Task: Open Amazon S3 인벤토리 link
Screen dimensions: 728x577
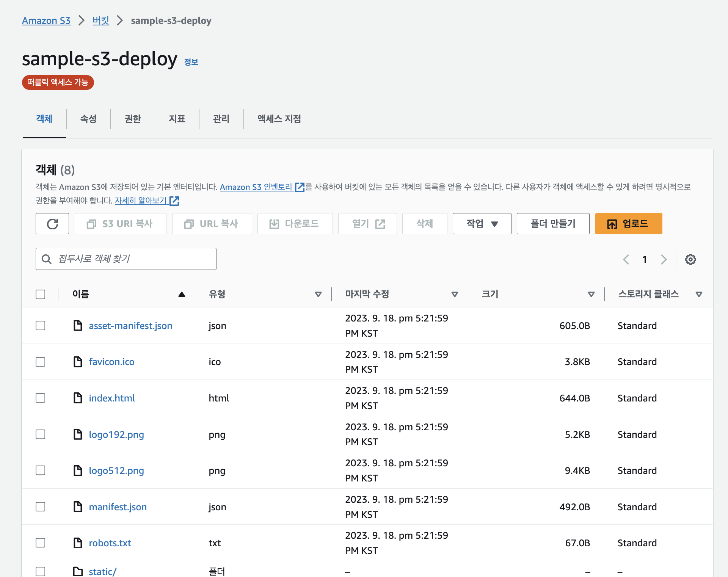Action: (256, 187)
